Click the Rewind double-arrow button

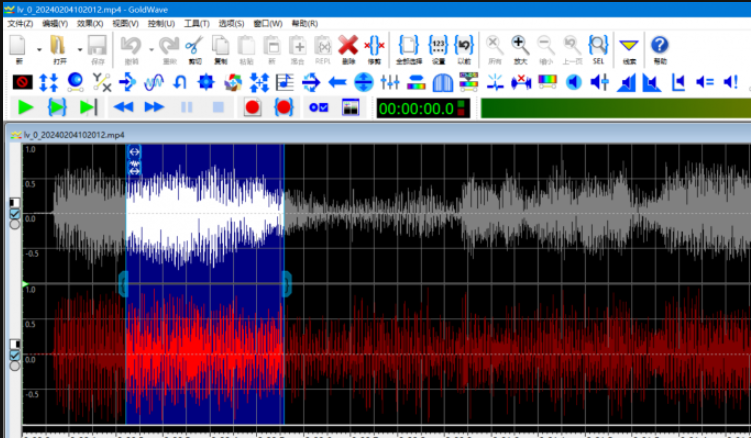click(x=124, y=107)
